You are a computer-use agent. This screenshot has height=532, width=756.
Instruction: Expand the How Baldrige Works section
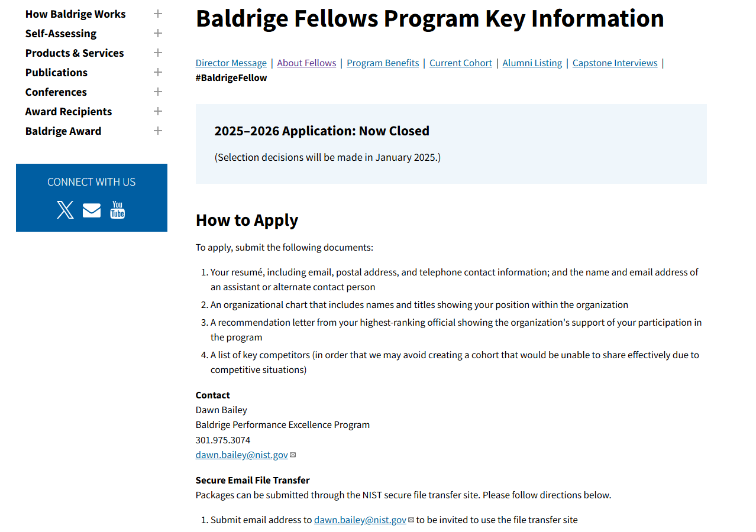[x=158, y=14]
